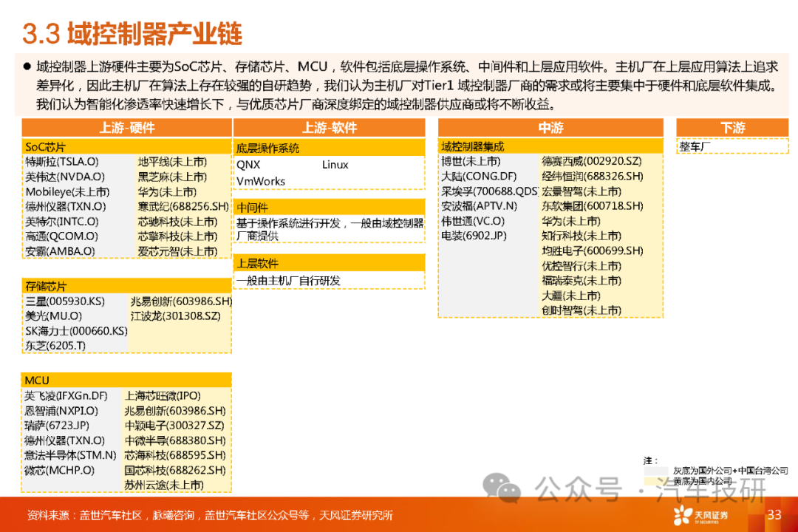Click page number "33" in footer
This screenshot has width=798, height=532.
(774, 515)
